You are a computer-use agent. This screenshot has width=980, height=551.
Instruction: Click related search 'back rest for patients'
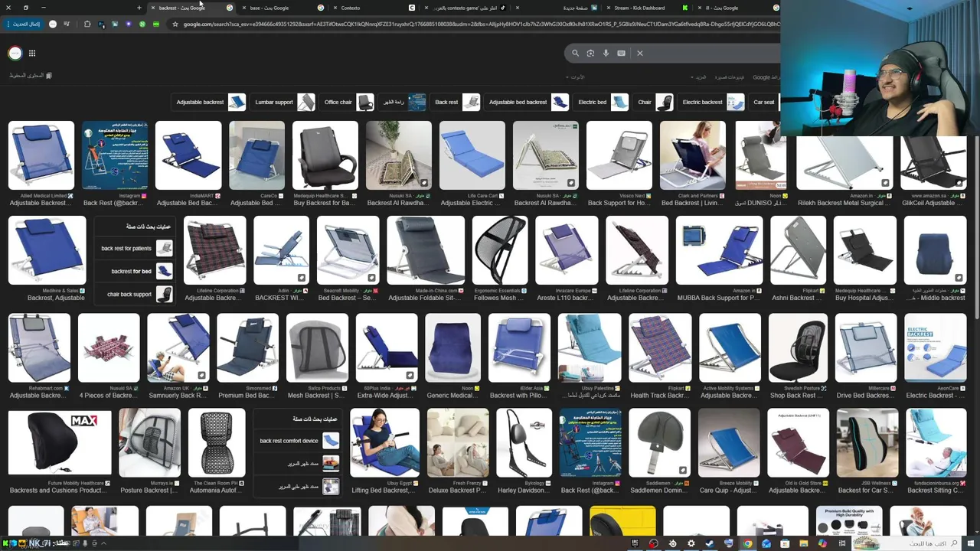click(136, 248)
